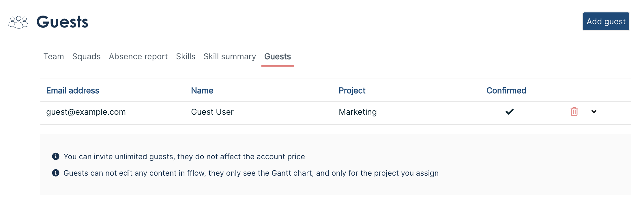Select the active Guests tab
Screen dimensions: 644x208
pyautogui.click(x=278, y=56)
